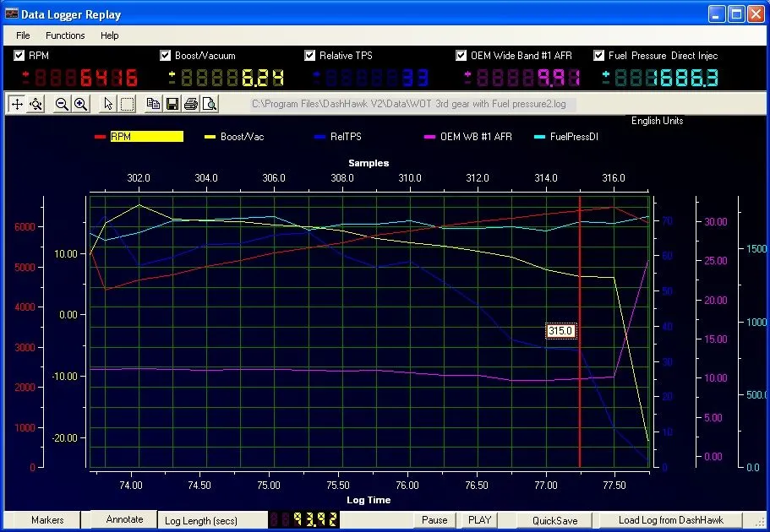Select the pan (four-arrow move) tool

(x=16, y=104)
